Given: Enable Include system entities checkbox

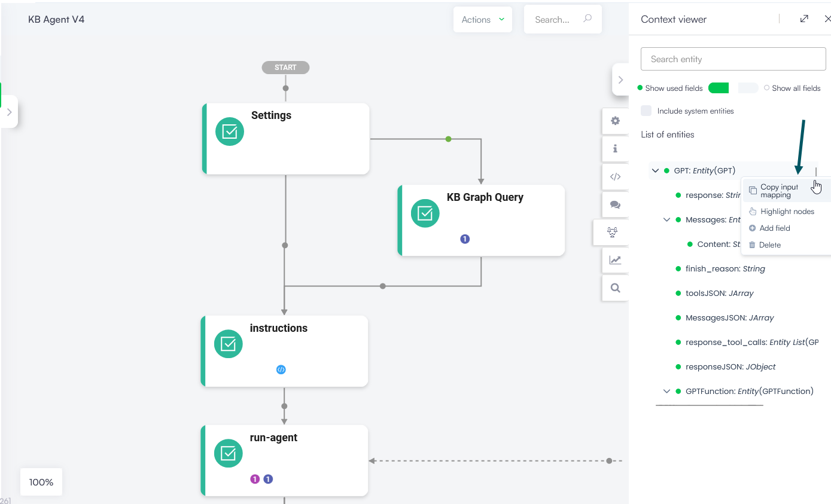Looking at the screenshot, I should pos(646,111).
